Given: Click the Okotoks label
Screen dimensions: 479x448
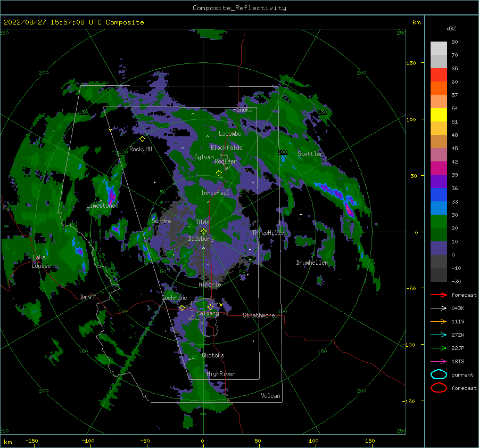Looking at the screenshot, I should (213, 355).
